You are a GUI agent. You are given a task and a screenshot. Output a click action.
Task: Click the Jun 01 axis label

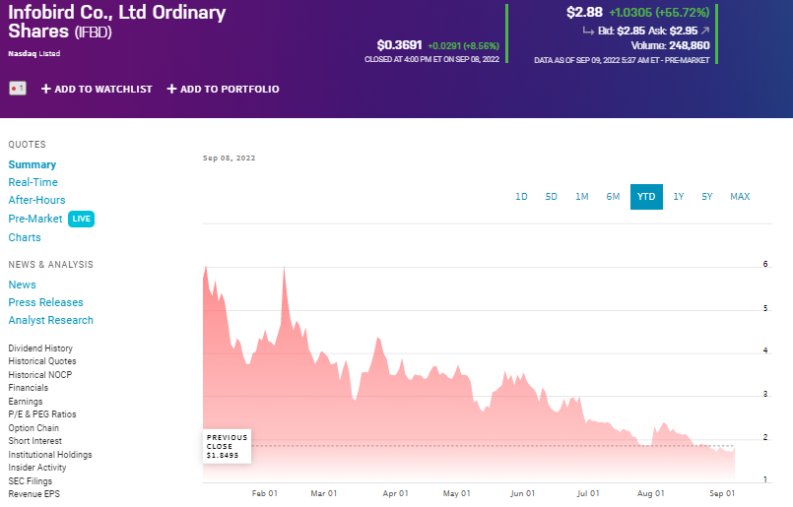point(522,493)
